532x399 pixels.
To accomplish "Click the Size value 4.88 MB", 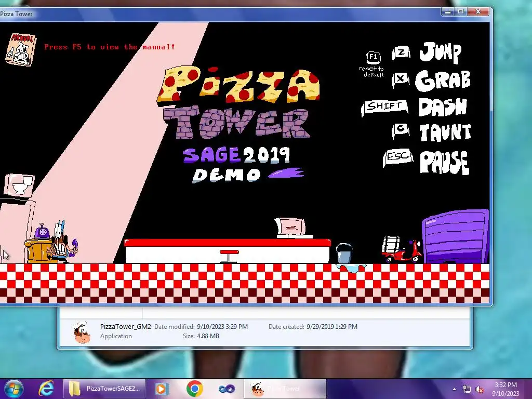I will tap(208, 336).
